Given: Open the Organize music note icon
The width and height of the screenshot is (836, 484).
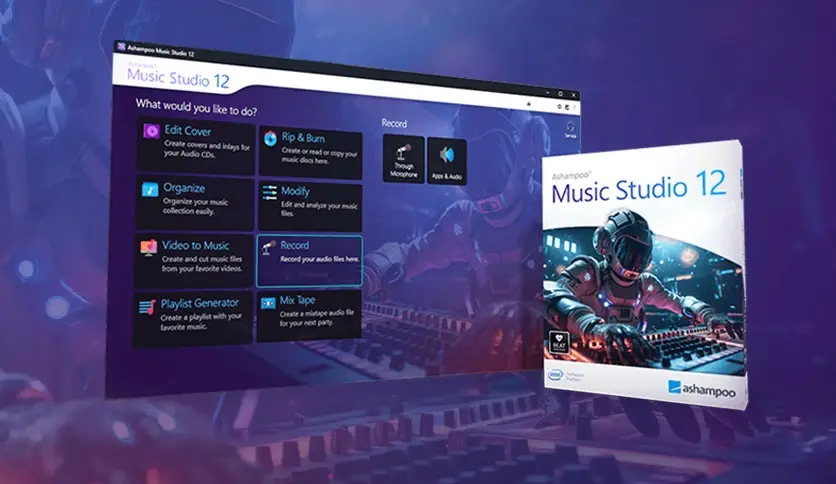Looking at the screenshot, I should (x=150, y=189).
